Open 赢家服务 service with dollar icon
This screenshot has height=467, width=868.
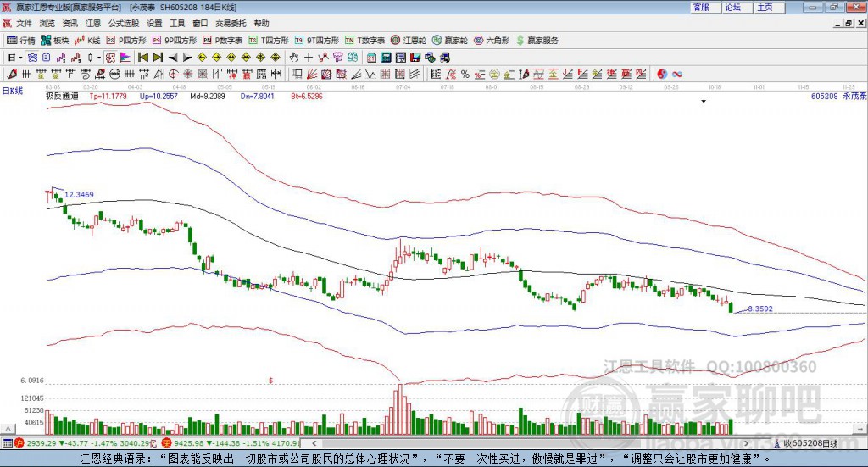(x=537, y=41)
